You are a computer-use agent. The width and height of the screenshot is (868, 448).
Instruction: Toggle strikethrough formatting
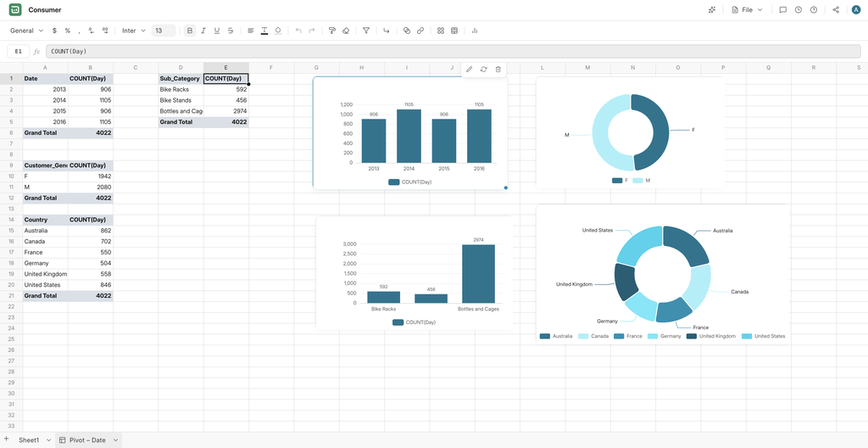[x=231, y=31]
